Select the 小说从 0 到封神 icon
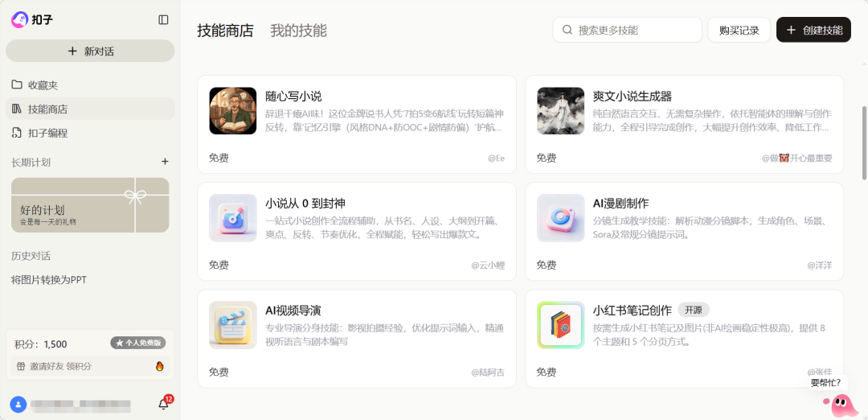 (232, 218)
